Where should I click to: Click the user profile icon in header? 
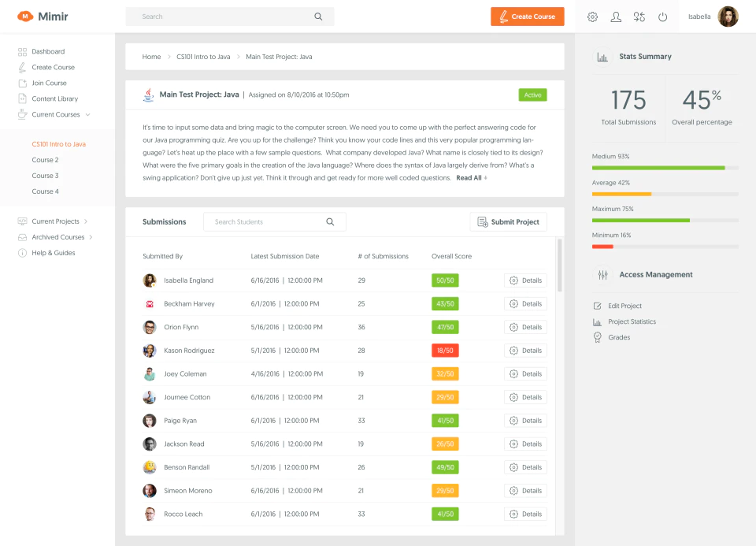(x=616, y=17)
